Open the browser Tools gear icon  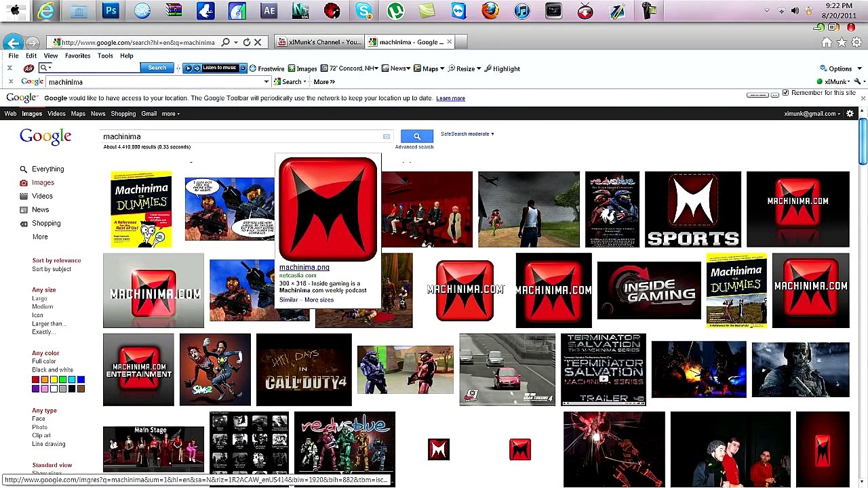(856, 42)
